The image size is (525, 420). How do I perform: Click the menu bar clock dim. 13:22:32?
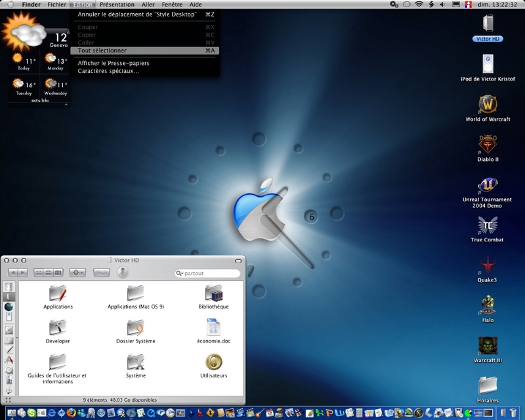tap(497, 5)
